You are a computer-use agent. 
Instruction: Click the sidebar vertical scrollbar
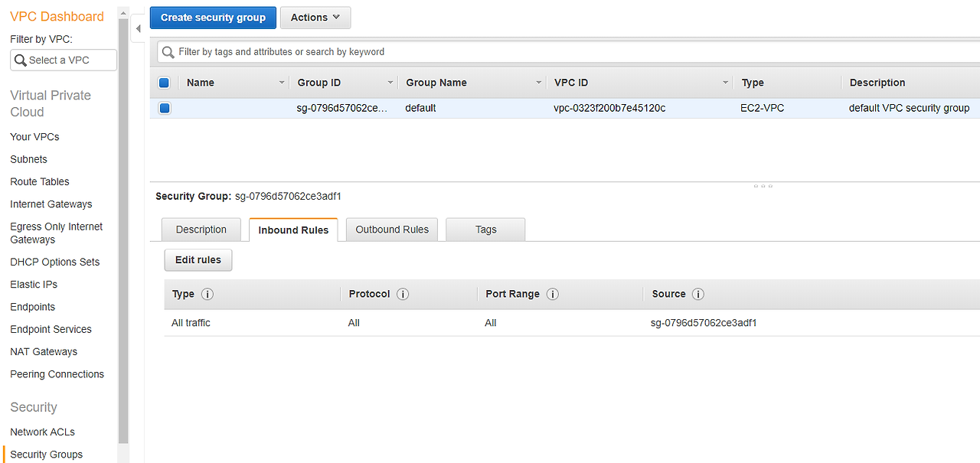[124, 230]
